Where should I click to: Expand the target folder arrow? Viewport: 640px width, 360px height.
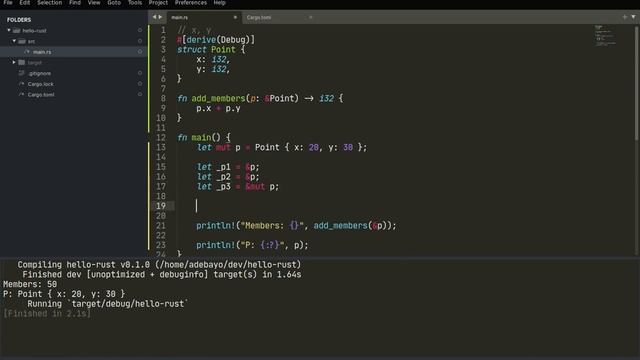[14, 62]
